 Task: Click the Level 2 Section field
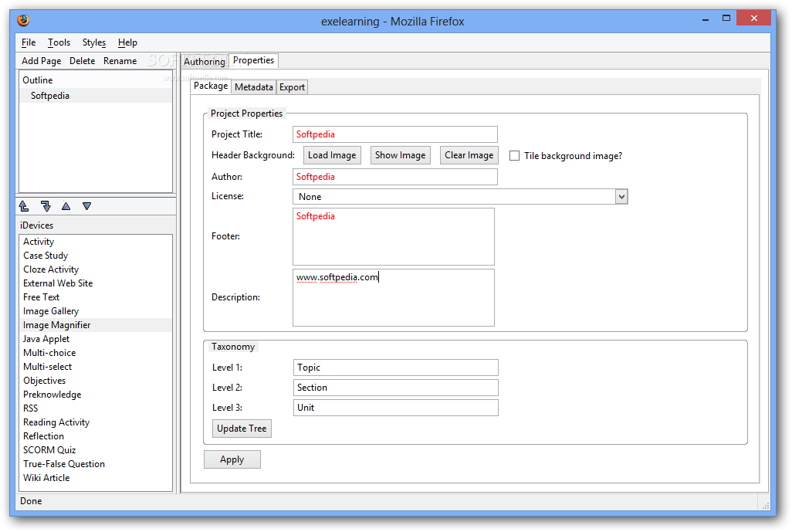395,388
